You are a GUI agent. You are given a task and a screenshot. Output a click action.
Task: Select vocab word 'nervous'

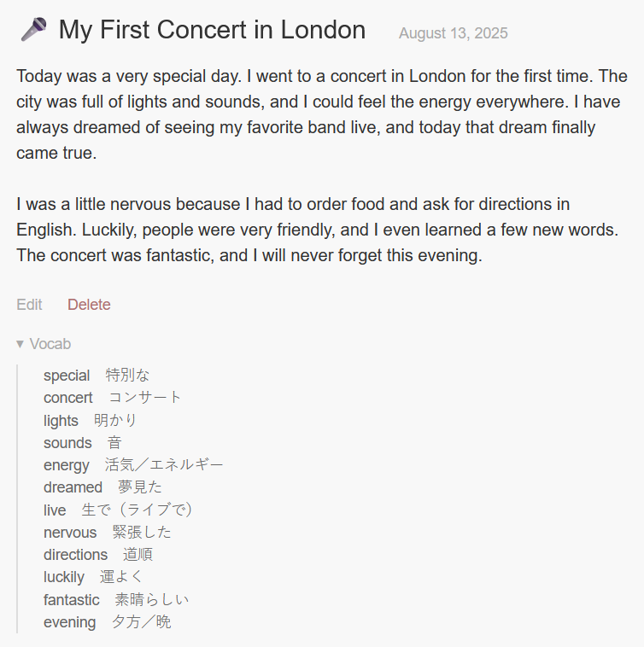tap(70, 533)
